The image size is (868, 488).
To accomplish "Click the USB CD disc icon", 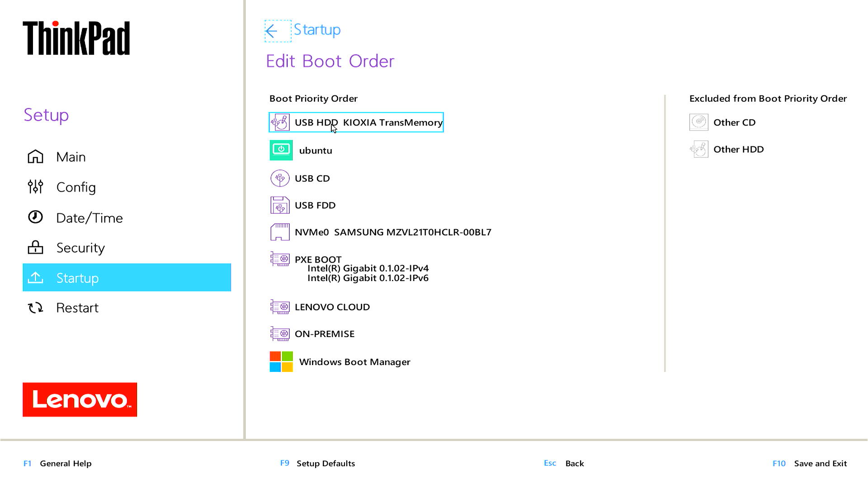I will coord(280,178).
